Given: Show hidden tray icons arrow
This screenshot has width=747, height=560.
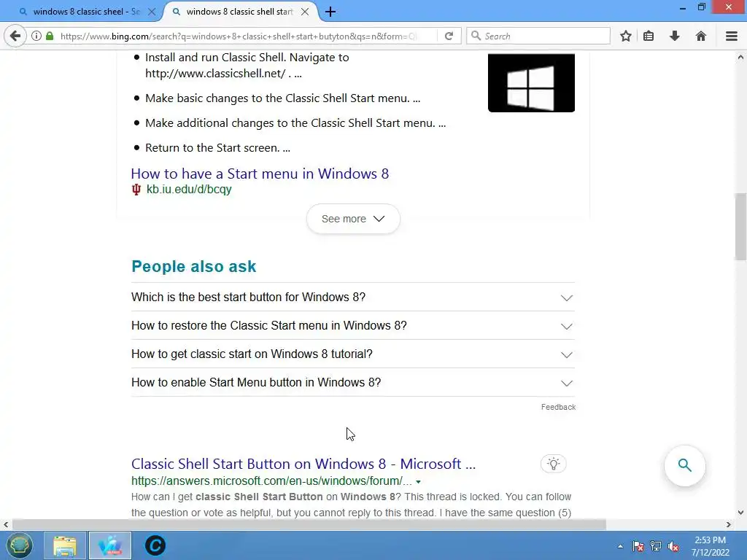Looking at the screenshot, I should coord(620,546).
